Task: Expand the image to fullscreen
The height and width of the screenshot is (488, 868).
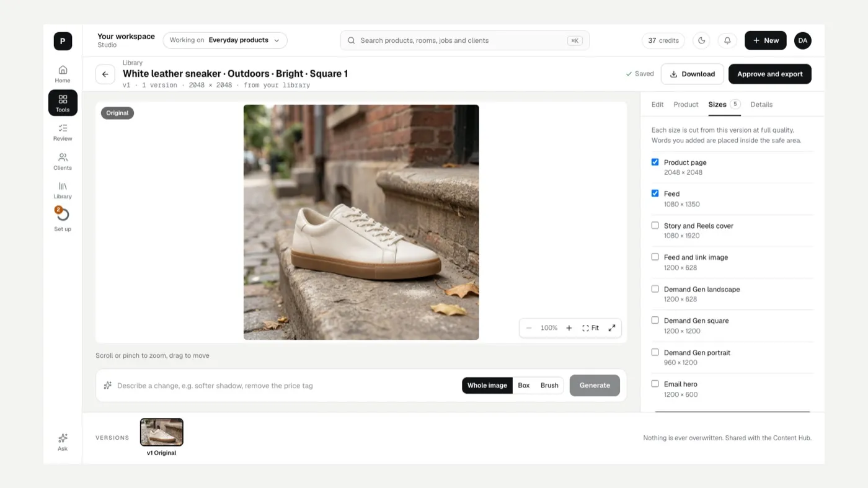Action: [x=612, y=328]
